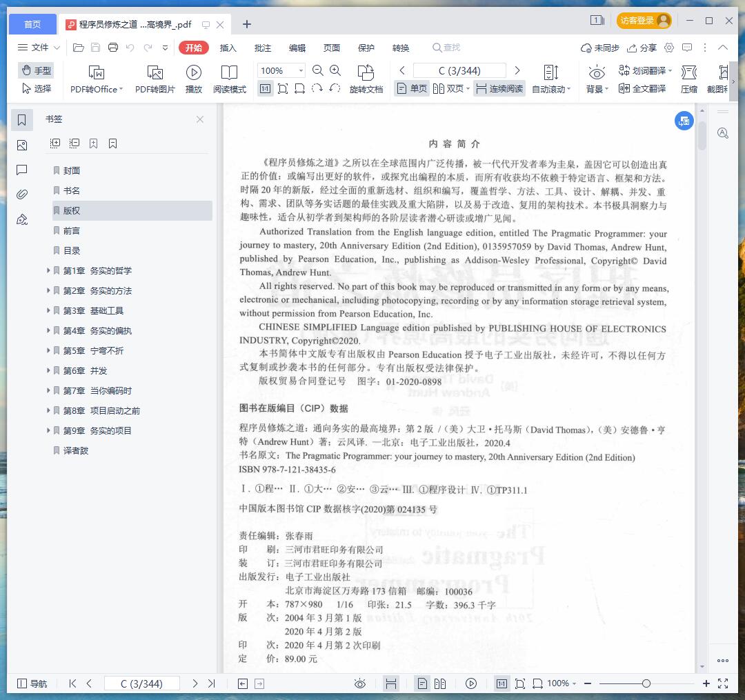Go to the 前言 bookmark

click(72, 230)
